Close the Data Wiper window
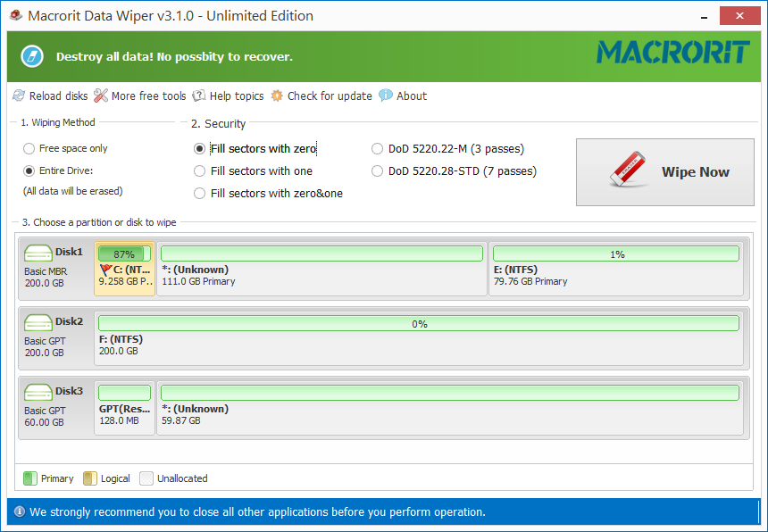 739,16
